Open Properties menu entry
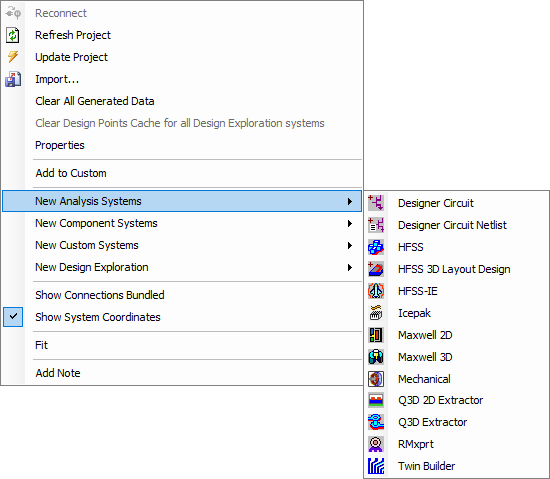This screenshot has width=550, height=479. [60, 145]
